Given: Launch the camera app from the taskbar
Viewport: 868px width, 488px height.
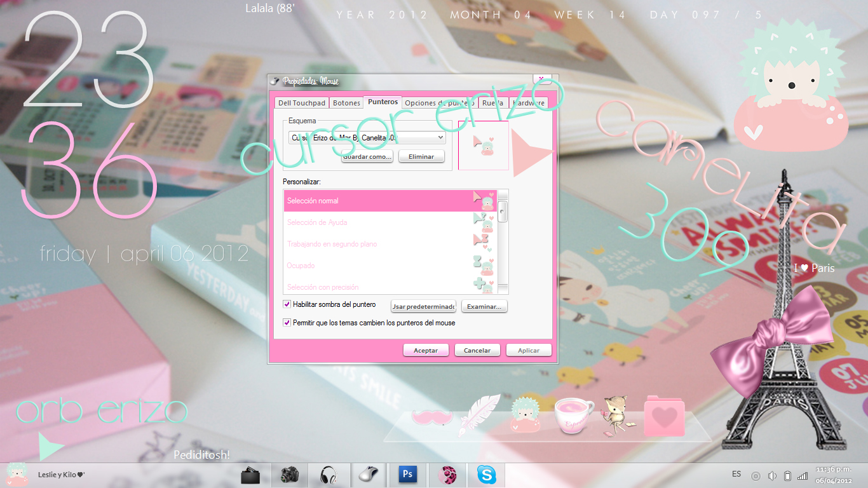Looking at the screenshot, I should point(289,475).
